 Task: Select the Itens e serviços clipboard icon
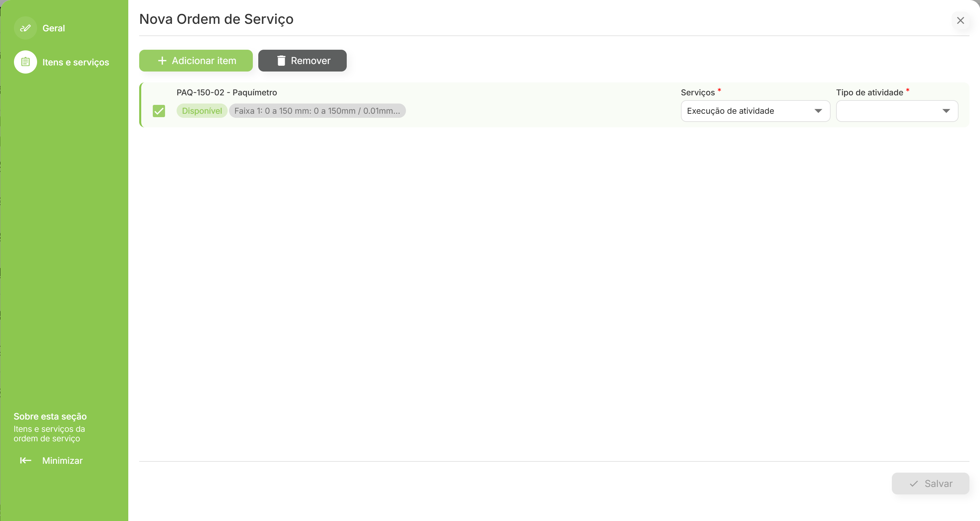point(25,62)
